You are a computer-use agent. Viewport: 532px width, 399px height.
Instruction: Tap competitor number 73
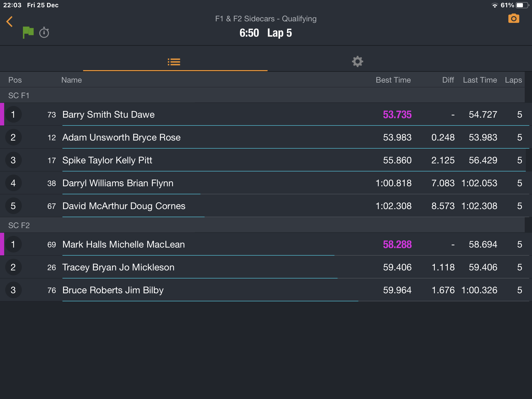click(x=52, y=115)
